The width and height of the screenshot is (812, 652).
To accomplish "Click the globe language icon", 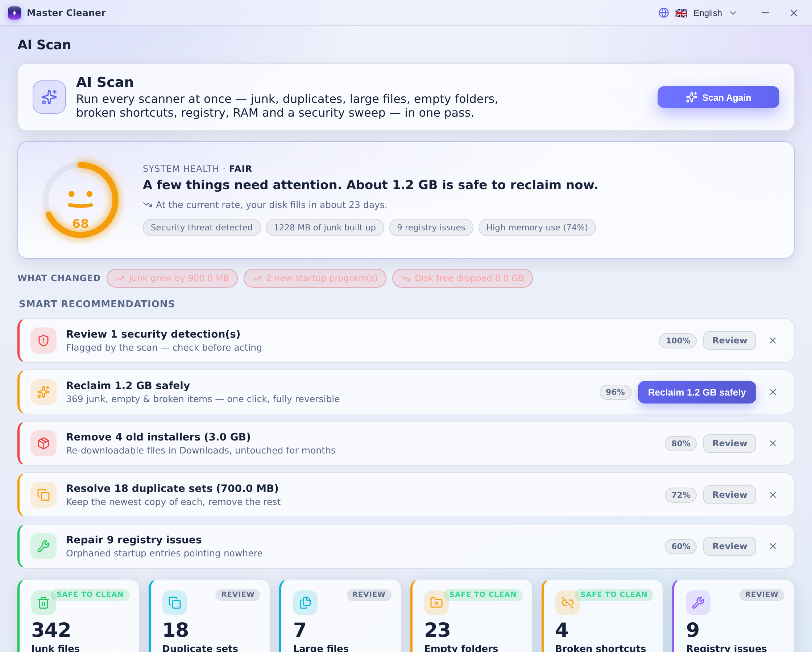I will [664, 13].
